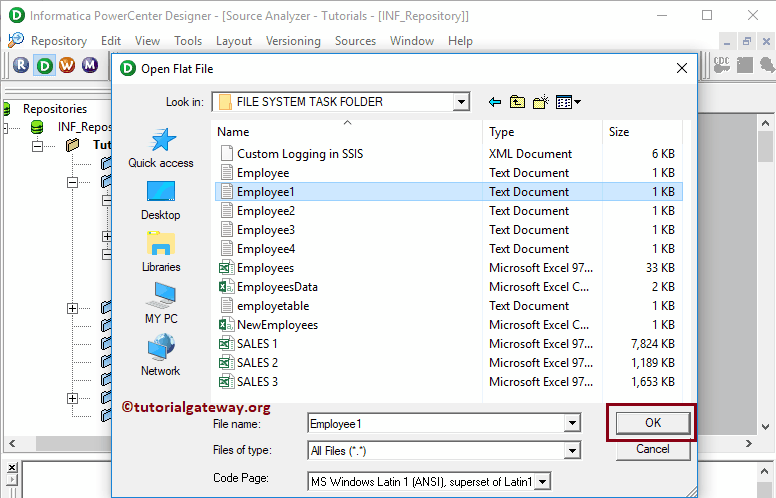Expand the Look in folder dropdown
Viewport: 776px width, 498px height.
click(x=461, y=102)
